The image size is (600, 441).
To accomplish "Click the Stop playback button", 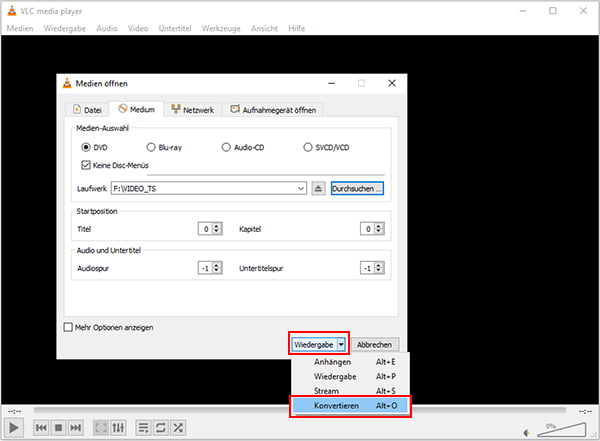I will coord(58,428).
